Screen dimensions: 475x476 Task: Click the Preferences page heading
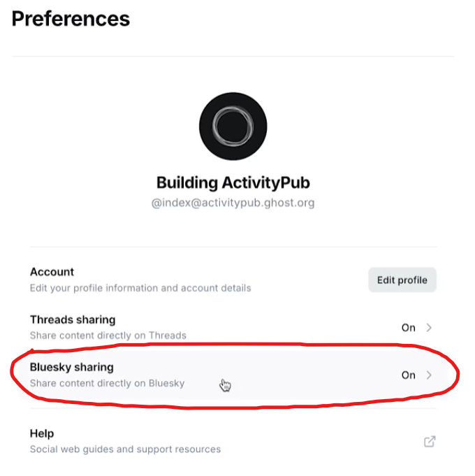point(71,19)
